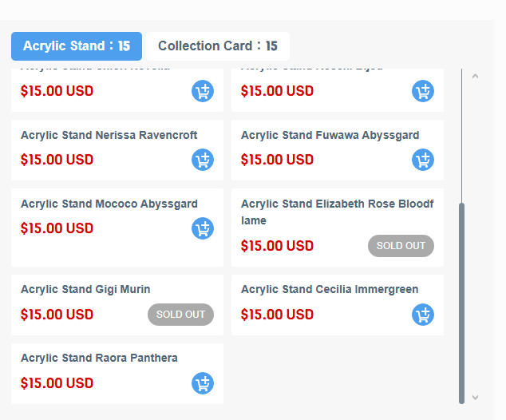This screenshot has width=506, height=420.
Task: Open Acrylic Stand Fuwawa Abyssgard product title
Action: point(330,135)
